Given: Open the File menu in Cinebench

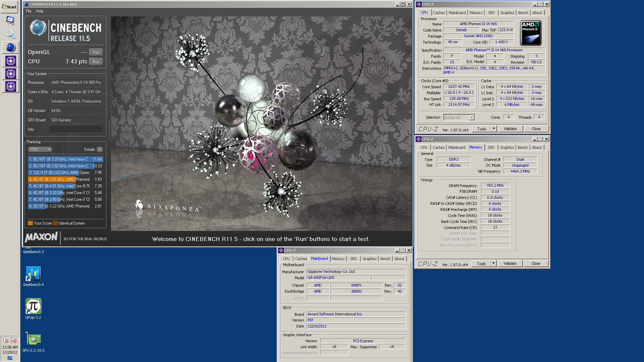Looking at the screenshot, I should click(x=29, y=11).
